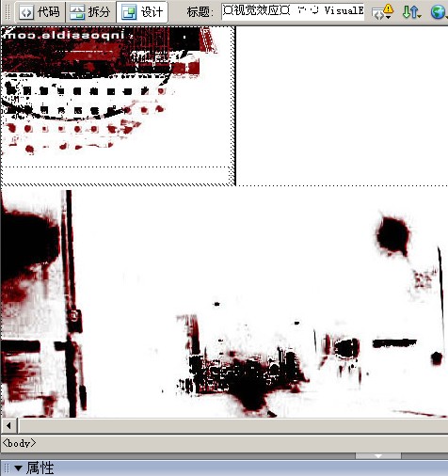Click the horizontal scrollbar left arrow
448x476 pixels.
[8, 425]
